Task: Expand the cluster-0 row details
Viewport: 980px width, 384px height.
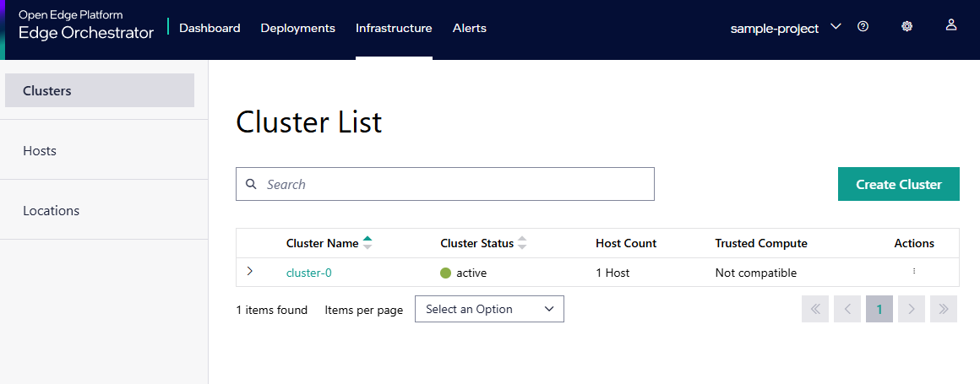Action: pyautogui.click(x=250, y=272)
